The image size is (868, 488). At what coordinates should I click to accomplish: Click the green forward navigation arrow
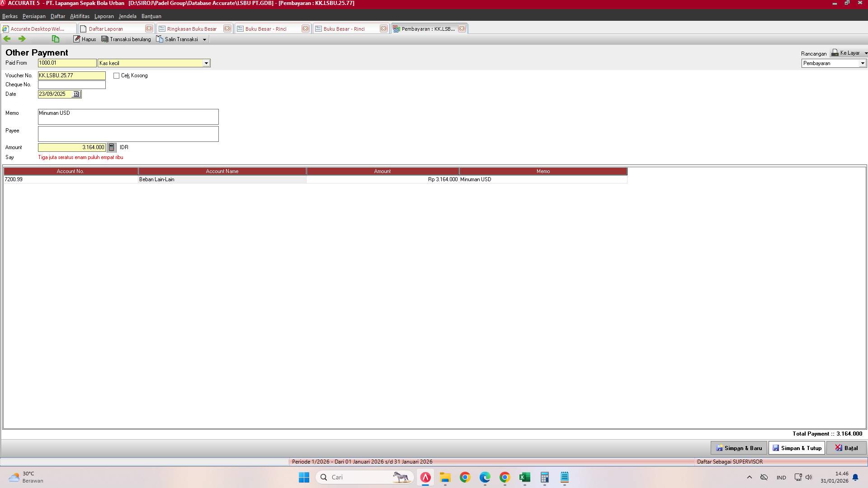click(21, 39)
